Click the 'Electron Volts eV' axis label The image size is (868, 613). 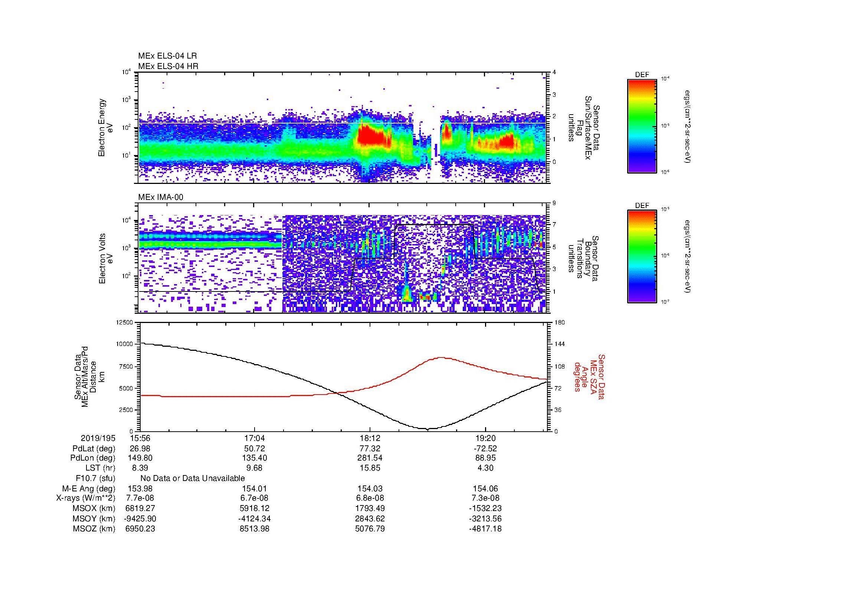coord(105,259)
